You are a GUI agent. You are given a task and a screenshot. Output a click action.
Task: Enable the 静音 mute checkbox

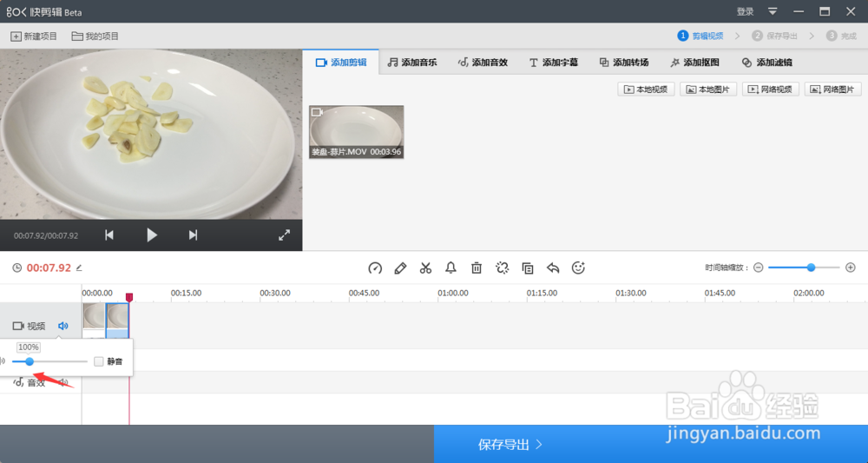coord(99,361)
